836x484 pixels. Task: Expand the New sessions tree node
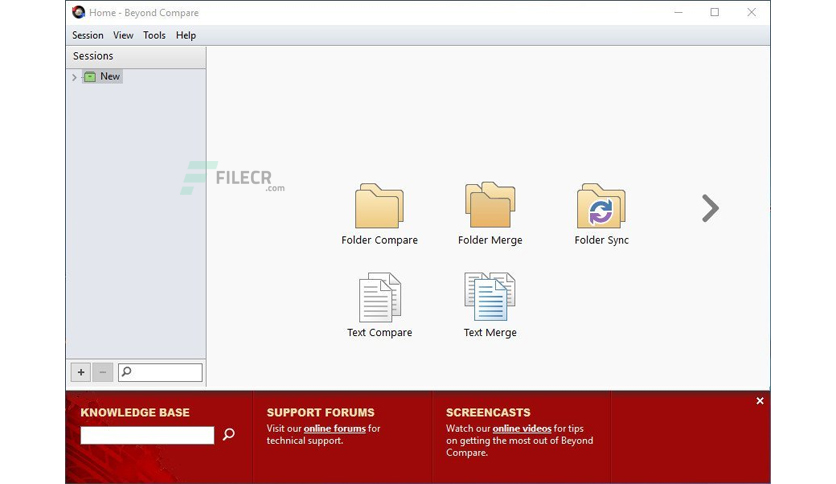pyautogui.click(x=74, y=77)
